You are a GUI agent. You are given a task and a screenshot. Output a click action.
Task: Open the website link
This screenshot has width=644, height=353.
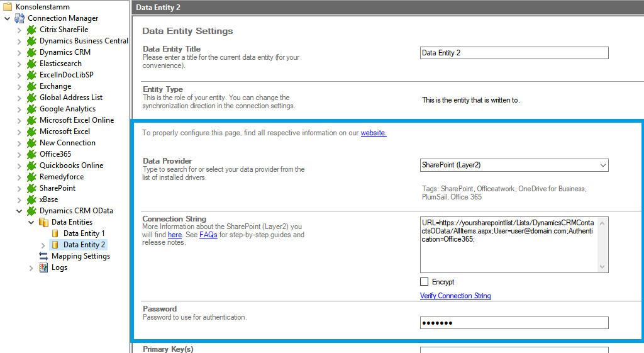tap(374, 133)
